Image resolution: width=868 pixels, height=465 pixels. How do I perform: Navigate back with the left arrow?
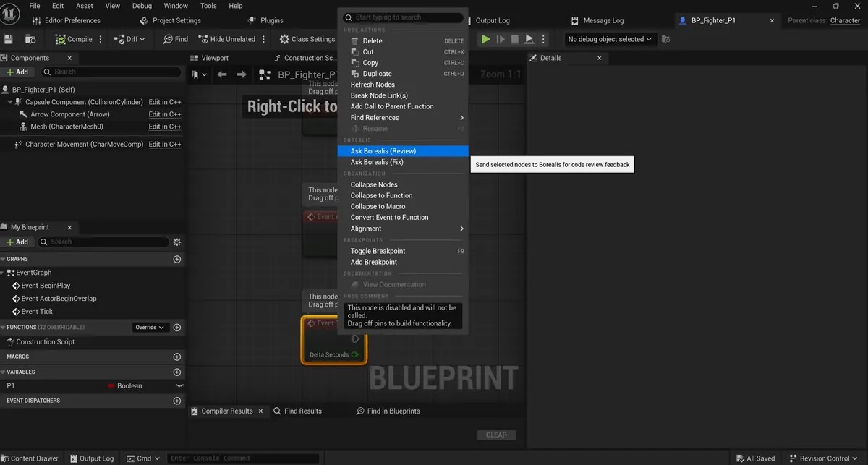click(222, 74)
